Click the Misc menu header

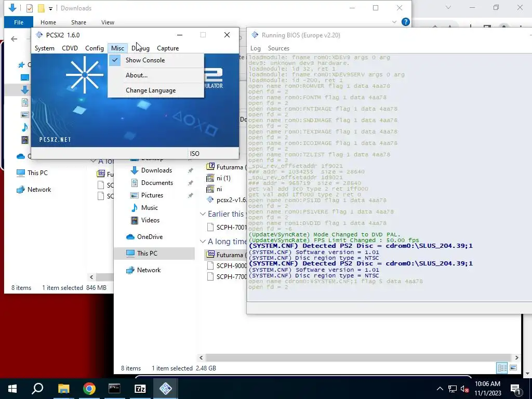tap(117, 48)
